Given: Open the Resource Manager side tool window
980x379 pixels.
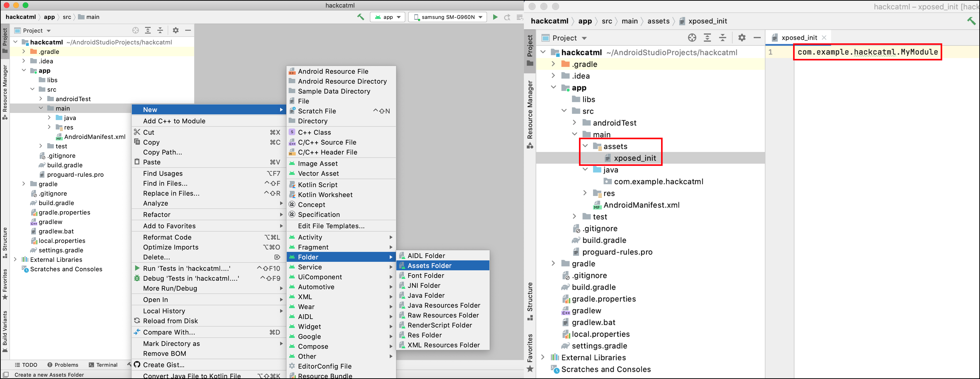Looking at the screenshot, I should point(5,91).
